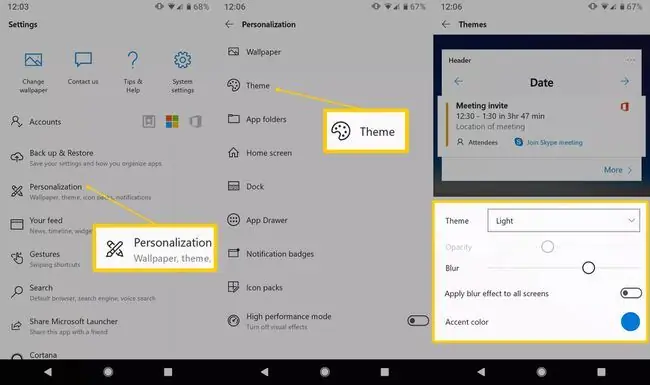Image resolution: width=650 pixels, height=385 pixels.
Task: Adjust the Blur slider handle
Action: point(588,268)
